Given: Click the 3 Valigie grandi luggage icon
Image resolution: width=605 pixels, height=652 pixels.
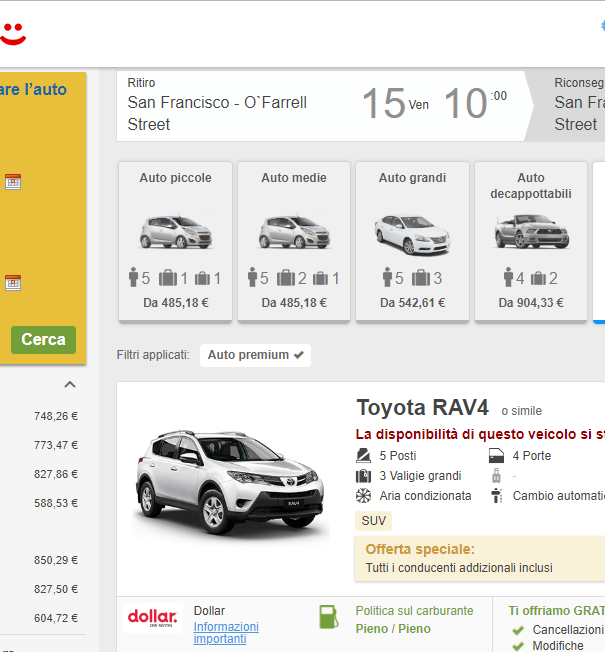Looking at the screenshot, I should point(363,476).
